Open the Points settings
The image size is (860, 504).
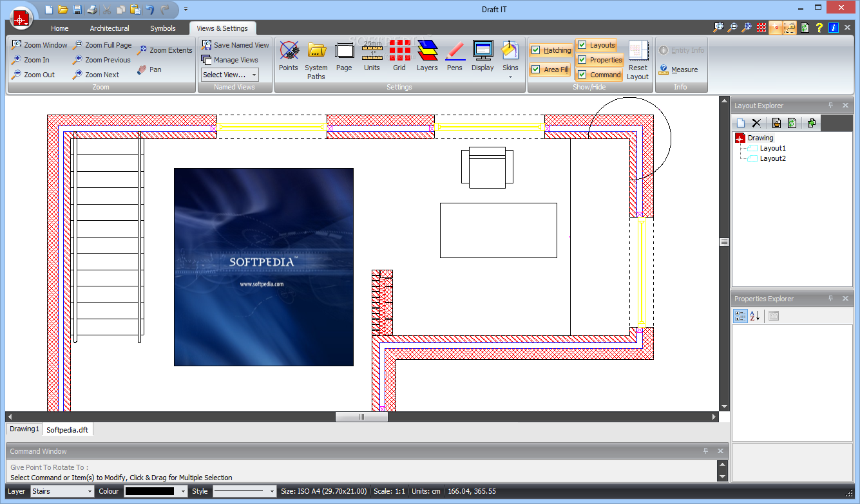(289, 57)
